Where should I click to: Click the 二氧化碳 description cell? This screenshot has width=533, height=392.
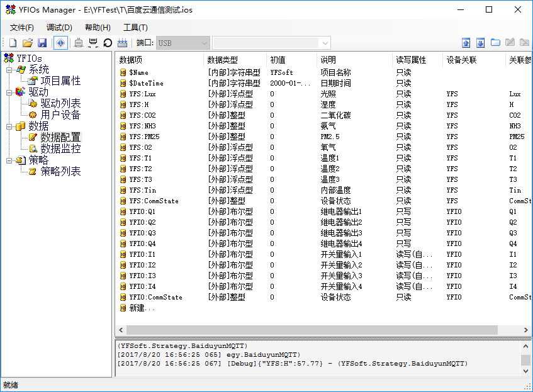pyautogui.click(x=335, y=115)
